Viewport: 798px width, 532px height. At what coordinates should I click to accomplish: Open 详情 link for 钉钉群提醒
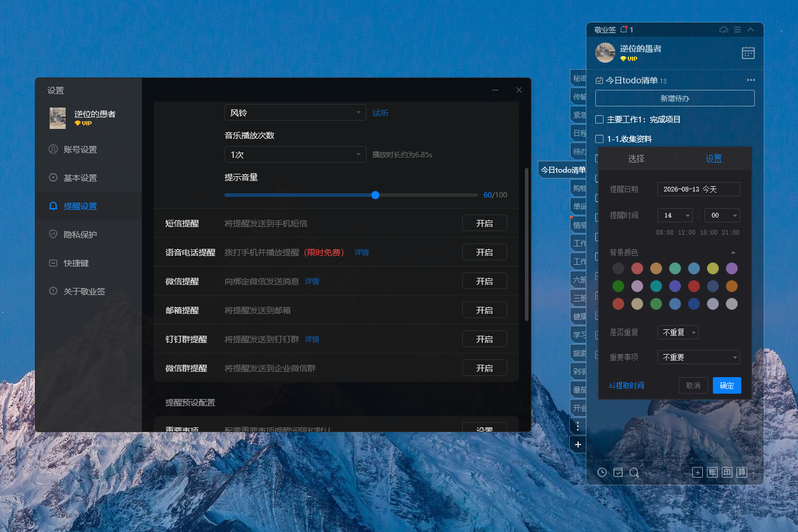(x=312, y=339)
